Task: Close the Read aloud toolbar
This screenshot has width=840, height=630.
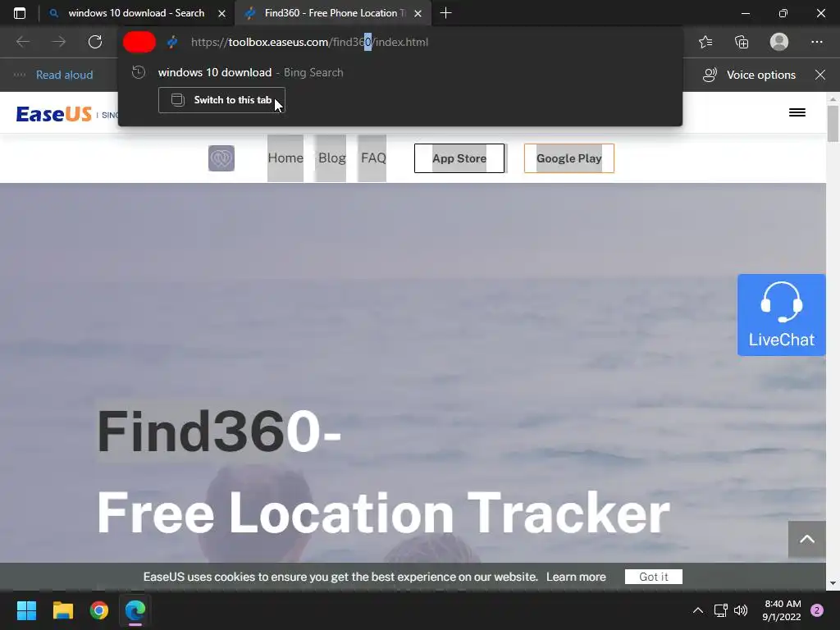Action: [x=820, y=75]
